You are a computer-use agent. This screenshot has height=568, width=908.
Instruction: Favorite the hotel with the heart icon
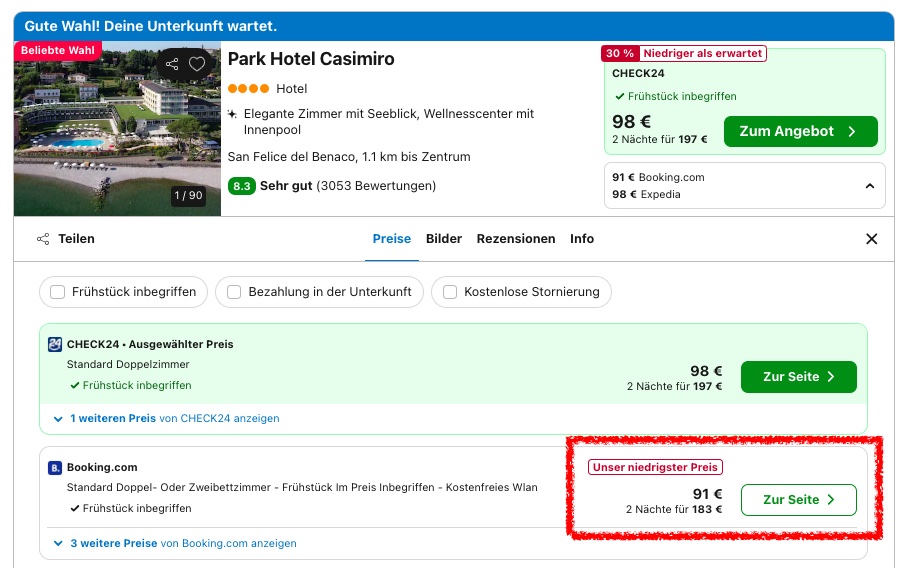click(197, 64)
